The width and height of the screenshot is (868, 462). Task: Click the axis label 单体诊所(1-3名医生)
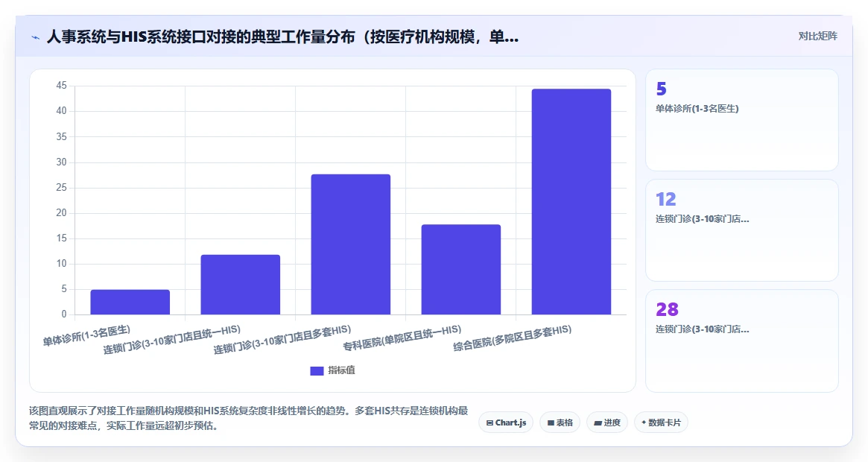87,335
